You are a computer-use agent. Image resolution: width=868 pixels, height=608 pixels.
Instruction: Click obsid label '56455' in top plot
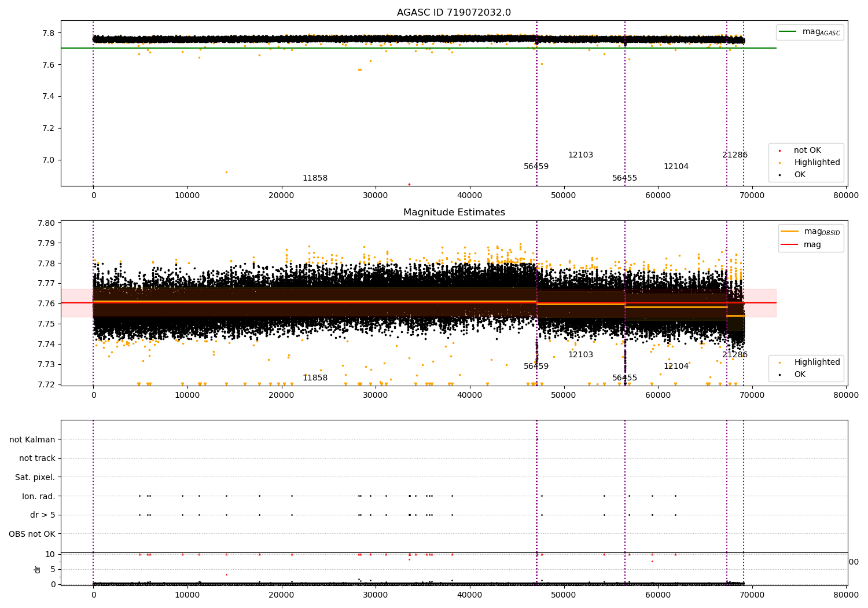pyautogui.click(x=624, y=178)
